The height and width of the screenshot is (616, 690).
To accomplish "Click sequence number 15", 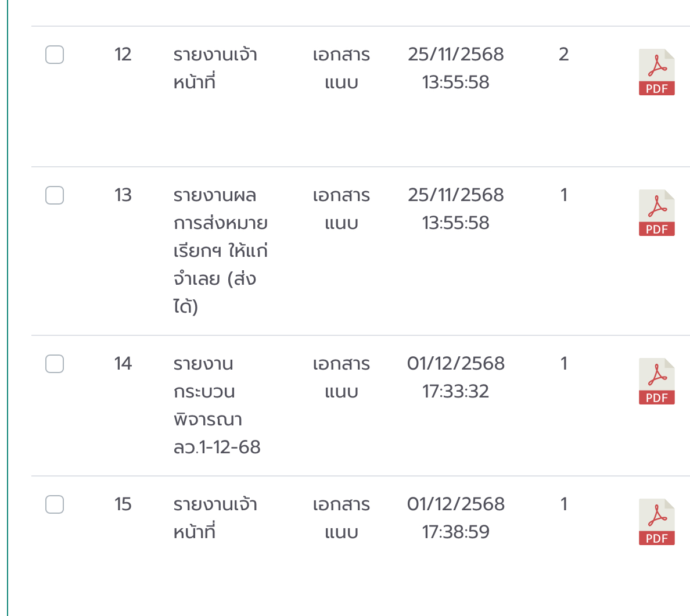I will [123, 504].
